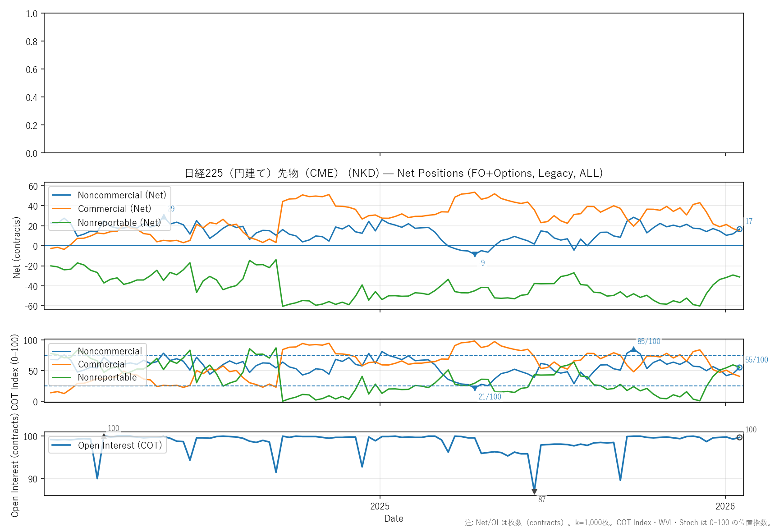Click the Date x-axis label
779x532 pixels.
pyautogui.click(x=394, y=518)
